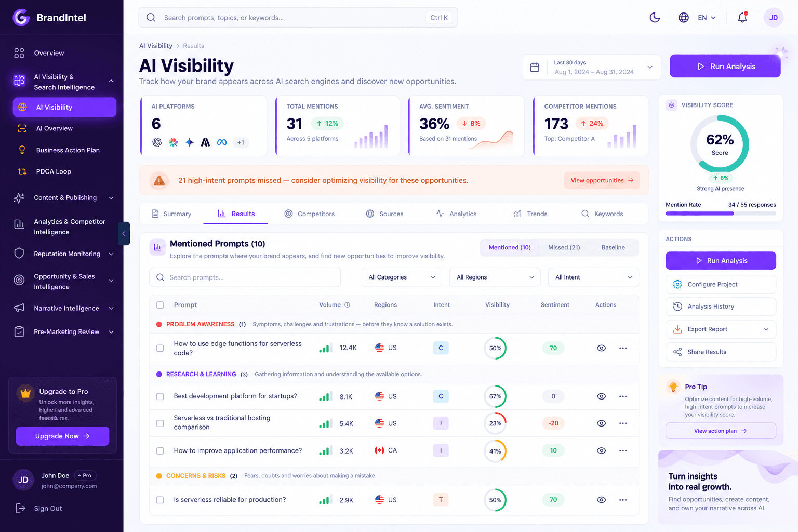This screenshot has height=532, width=798.
Task: Click View action plan link
Action: [721, 431]
